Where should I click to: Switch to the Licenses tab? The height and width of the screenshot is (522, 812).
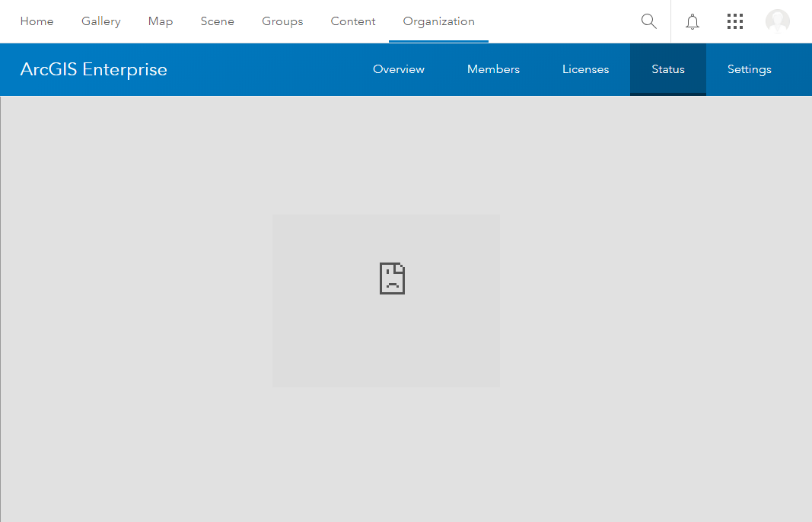coord(586,69)
